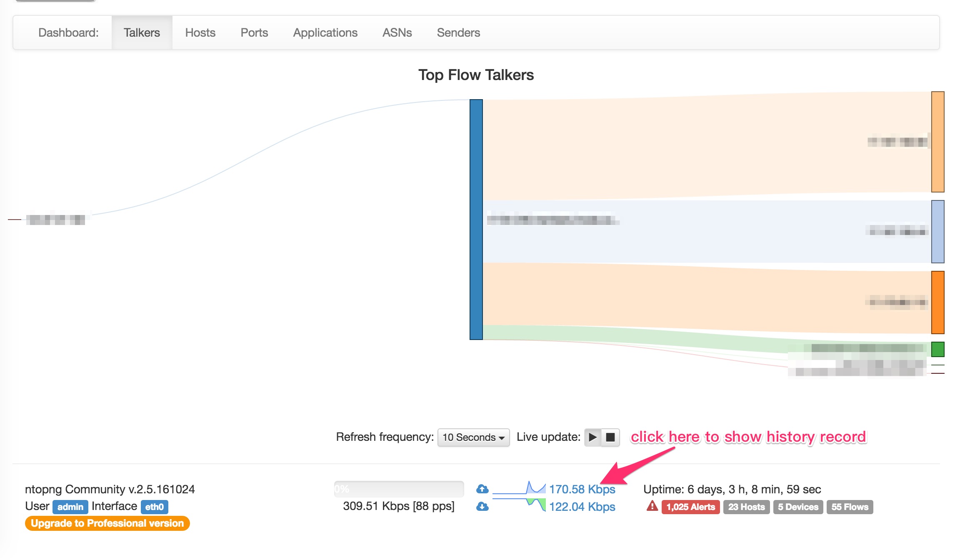
Task: Click the 170.58 Kbps upload link
Action: click(x=582, y=489)
